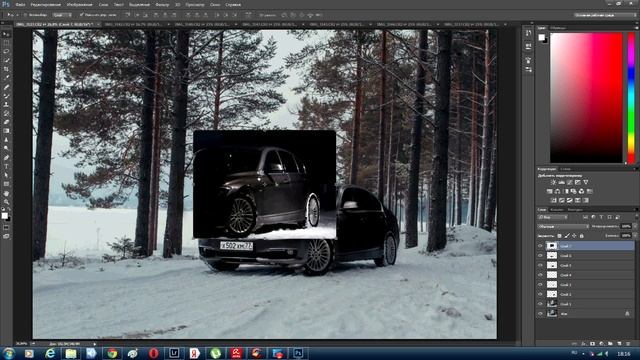Hide layer Слой 6

tap(540, 256)
